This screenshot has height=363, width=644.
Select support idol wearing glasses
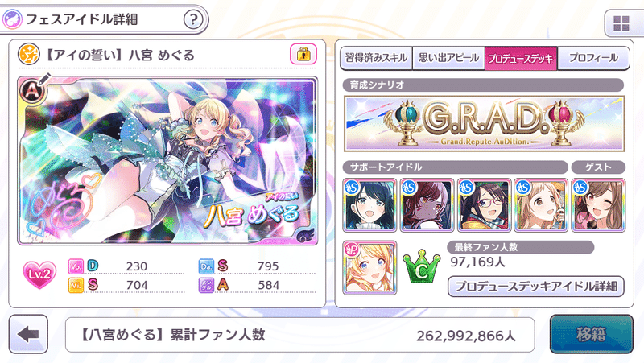tap(485, 205)
